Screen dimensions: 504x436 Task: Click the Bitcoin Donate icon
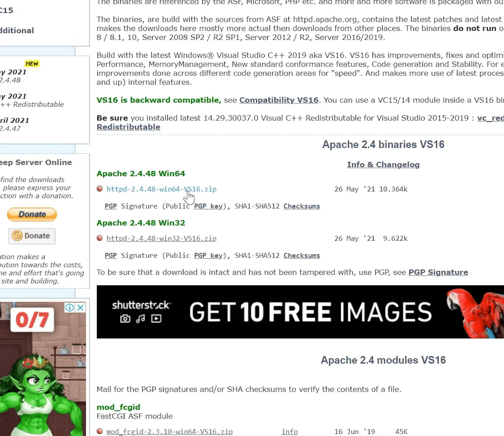click(32, 235)
